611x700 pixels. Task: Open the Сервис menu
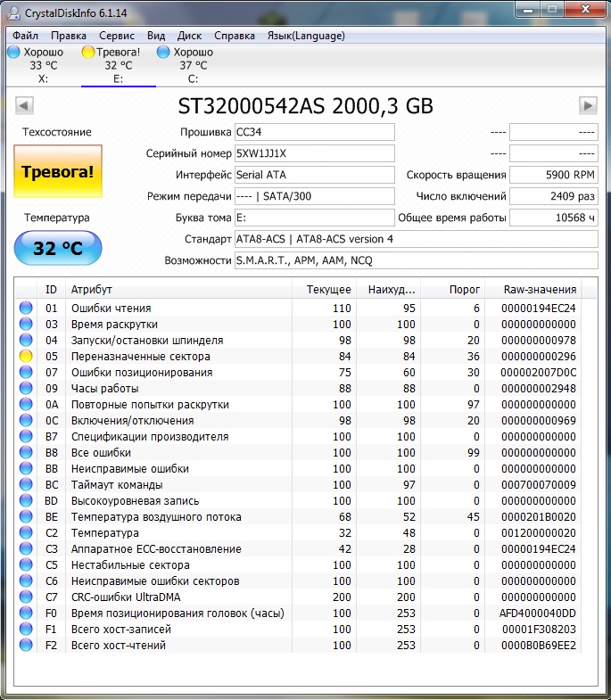(117, 36)
